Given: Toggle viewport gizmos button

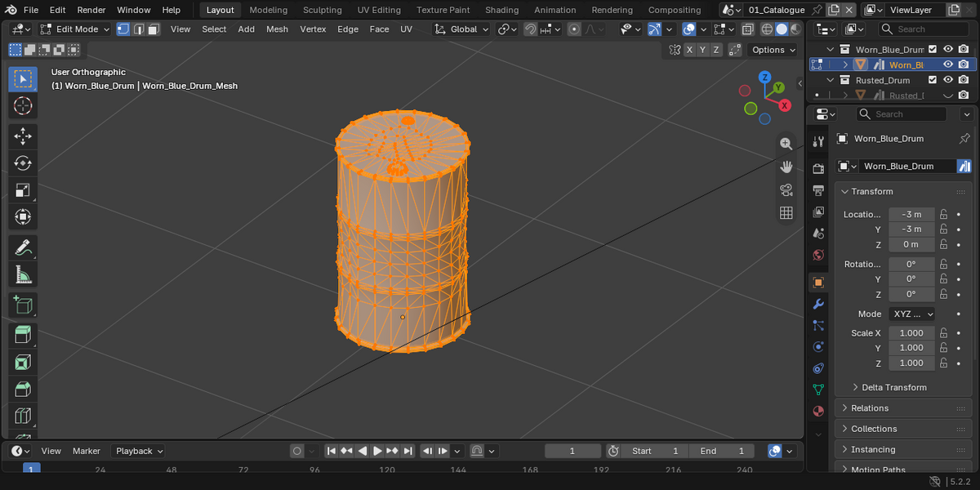Looking at the screenshot, I should (x=654, y=29).
